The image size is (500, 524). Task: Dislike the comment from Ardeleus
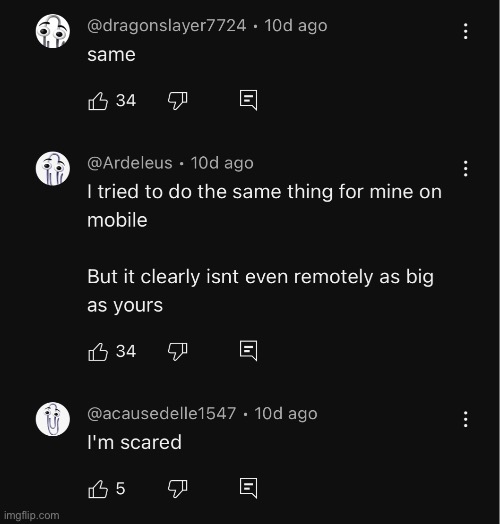tap(177, 352)
